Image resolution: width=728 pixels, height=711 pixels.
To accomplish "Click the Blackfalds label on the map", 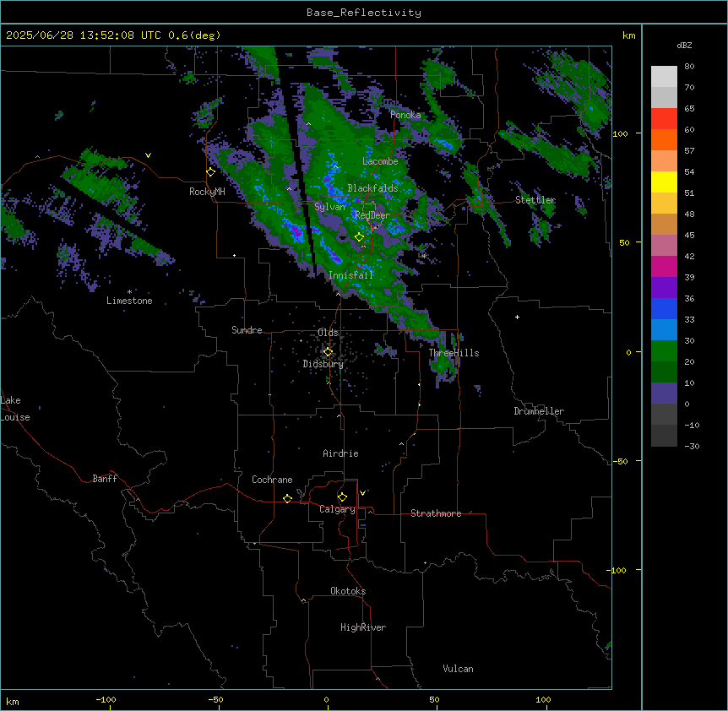I will (372, 188).
